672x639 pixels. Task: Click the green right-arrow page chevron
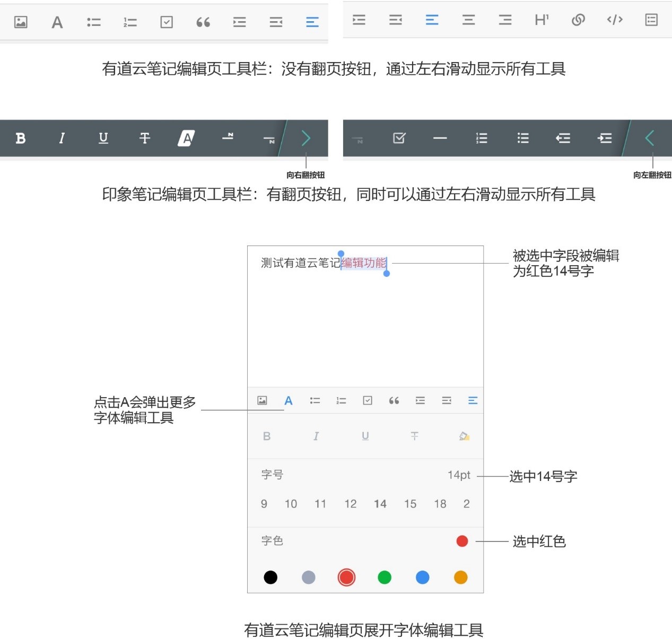point(306,138)
